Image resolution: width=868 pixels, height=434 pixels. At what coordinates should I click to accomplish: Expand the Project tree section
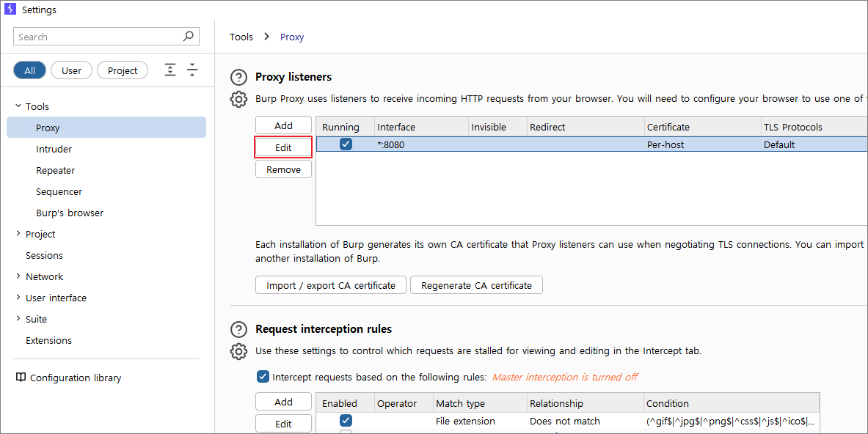coord(18,233)
